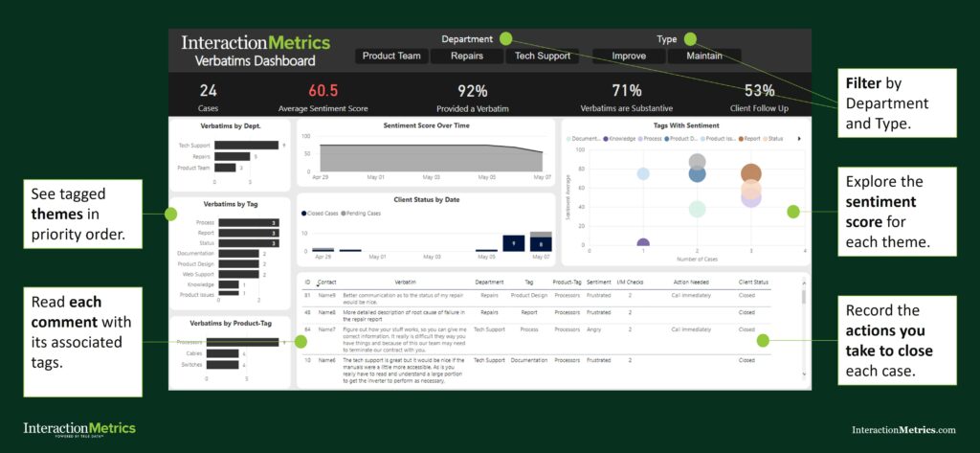Image resolution: width=980 pixels, height=453 pixels.
Task: Toggle Pending Cases legend item
Action: [360, 214]
